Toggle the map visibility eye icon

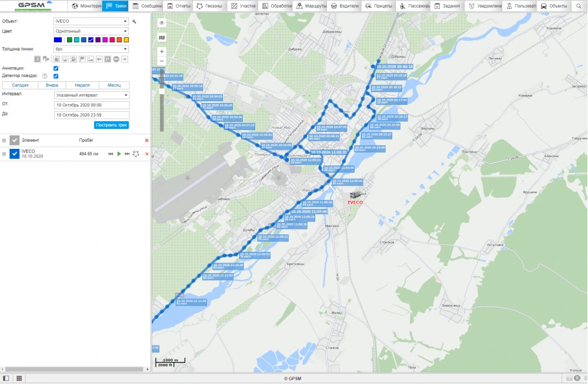(162, 22)
